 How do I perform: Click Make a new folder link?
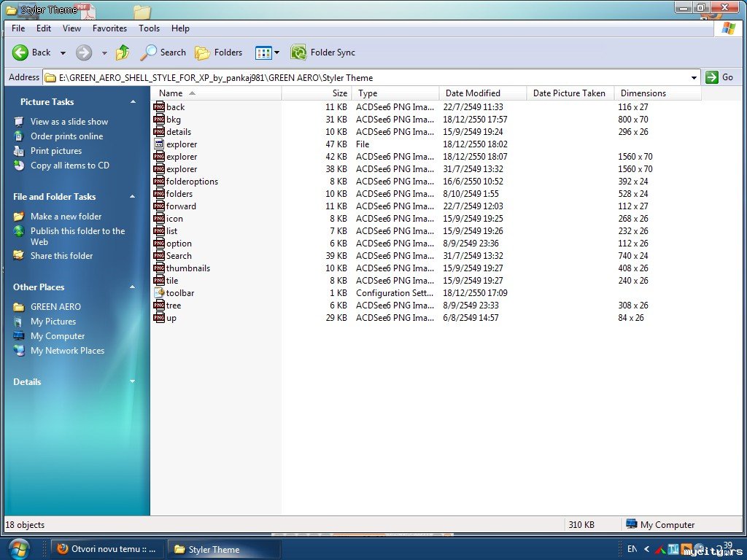(66, 217)
